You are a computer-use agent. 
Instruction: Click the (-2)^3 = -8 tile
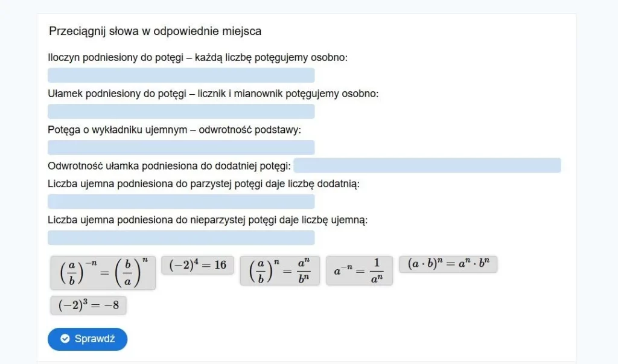[x=88, y=305]
